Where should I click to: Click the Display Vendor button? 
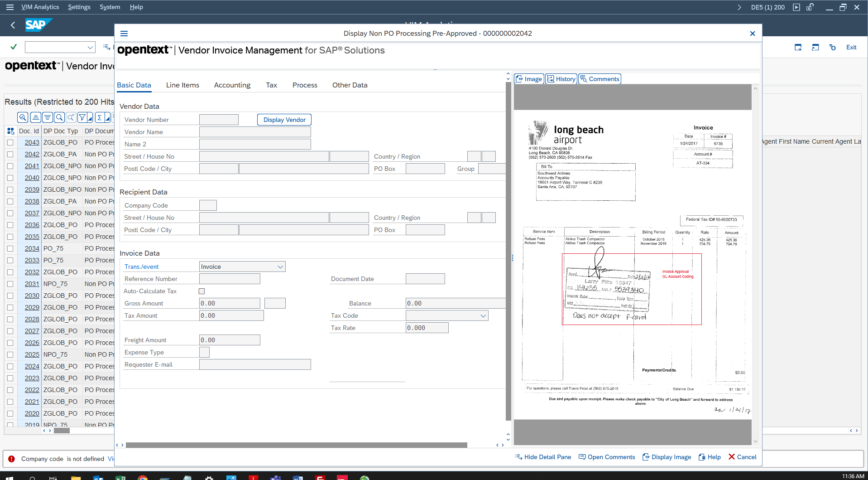point(284,120)
